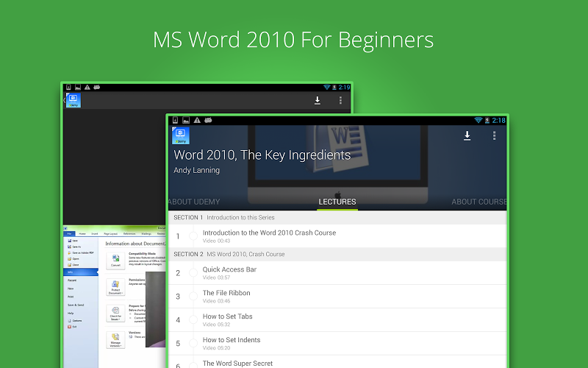Viewport: 588px width, 368px height.
Task: Tap the battery icon in front window status bar
Action: coord(487,120)
